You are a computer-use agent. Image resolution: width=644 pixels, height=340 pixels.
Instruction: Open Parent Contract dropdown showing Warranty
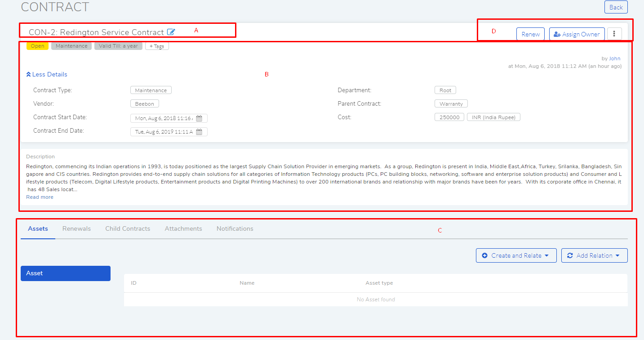(451, 104)
